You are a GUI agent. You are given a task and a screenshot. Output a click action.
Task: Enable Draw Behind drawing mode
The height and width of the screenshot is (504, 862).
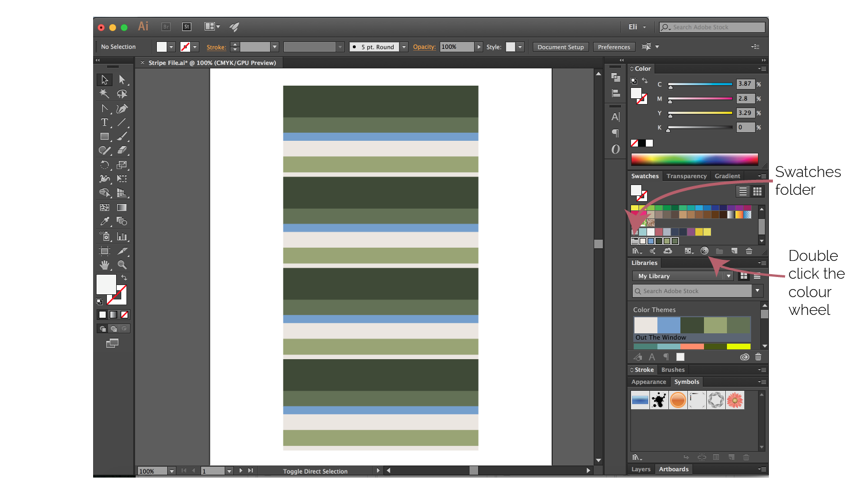coord(113,329)
